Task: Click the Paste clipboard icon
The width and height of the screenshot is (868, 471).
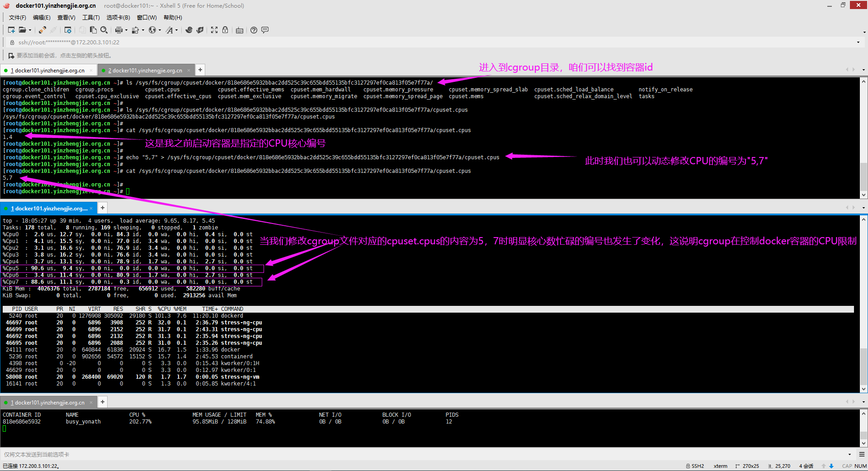Action: point(93,30)
